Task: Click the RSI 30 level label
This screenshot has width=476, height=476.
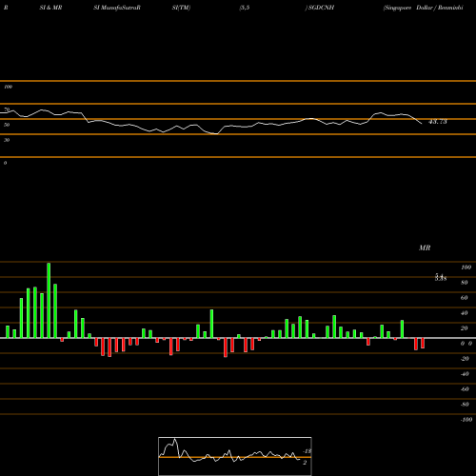Action: (7, 140)
